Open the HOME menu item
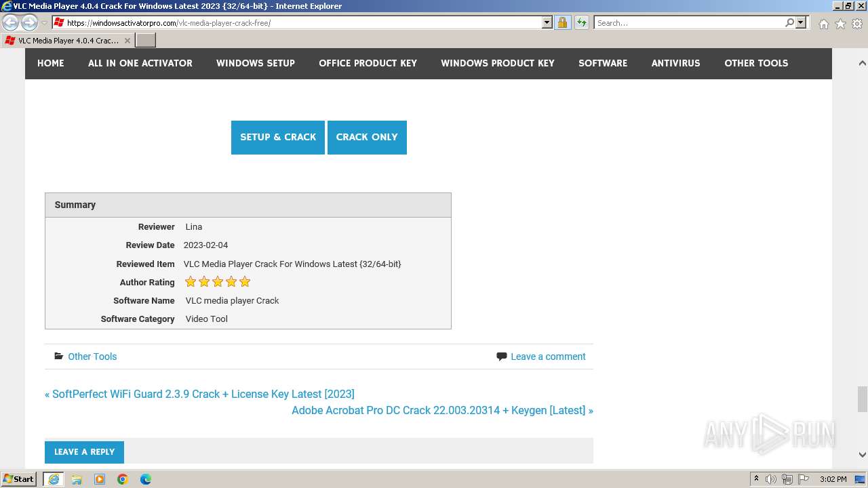Image resolution: width=868 pixels, height=488 pixels. [x=51, y=63]
